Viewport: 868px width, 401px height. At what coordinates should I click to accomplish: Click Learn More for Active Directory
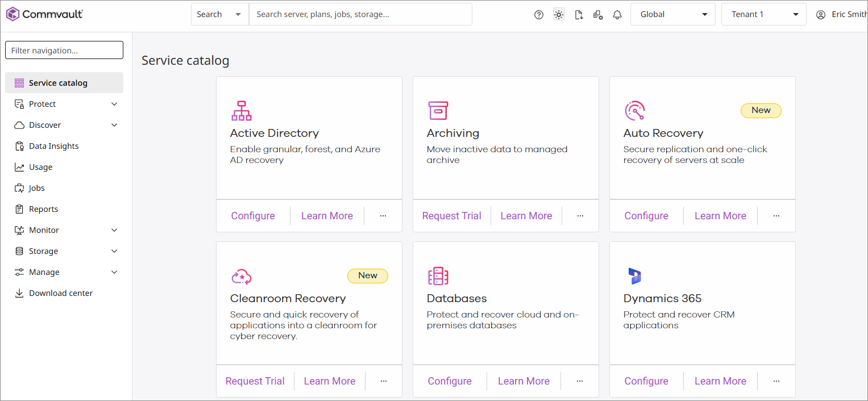click(327, 216)
